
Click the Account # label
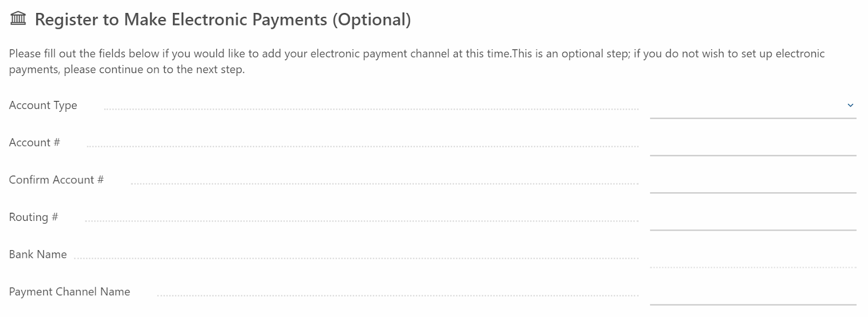coord(35,143)
